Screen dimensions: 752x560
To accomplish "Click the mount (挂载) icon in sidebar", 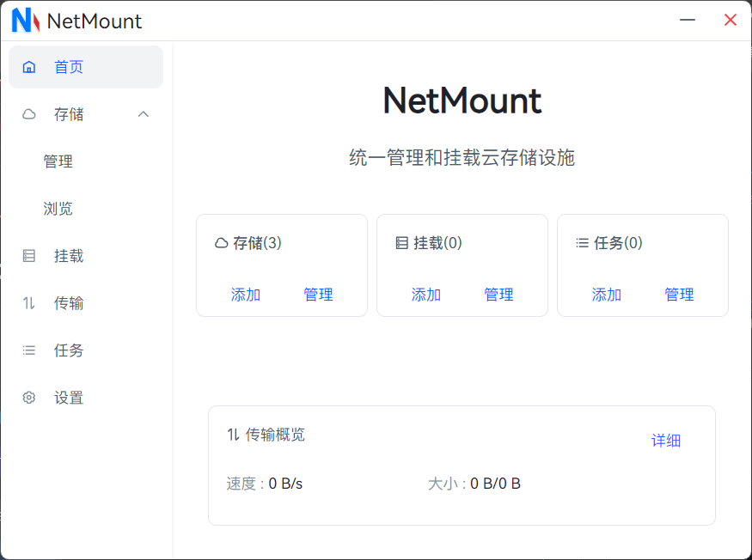I will (28, 255).
